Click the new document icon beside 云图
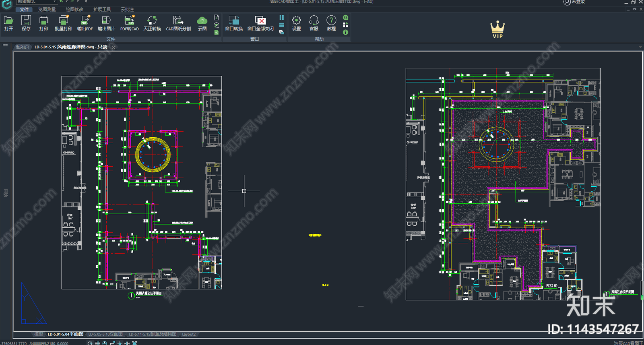Screen dimensions: 644x345 (217, 18)
